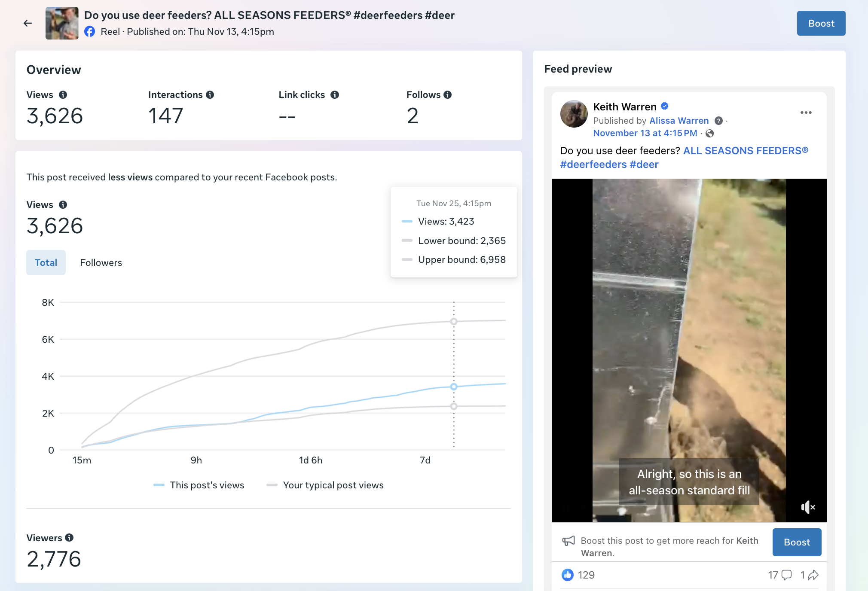Switch to the Followers tab
Screen dimensions: 868x591
click(101, 262)
